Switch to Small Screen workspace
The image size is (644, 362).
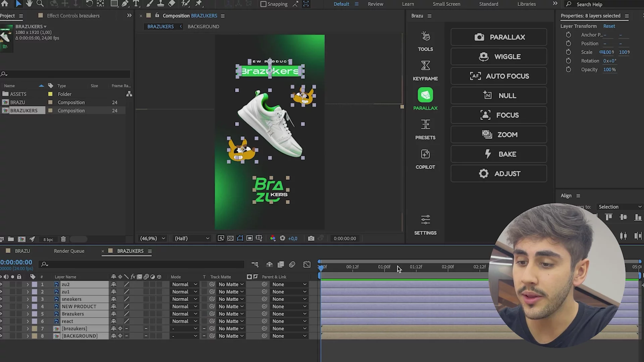click(x=446, y=4)
